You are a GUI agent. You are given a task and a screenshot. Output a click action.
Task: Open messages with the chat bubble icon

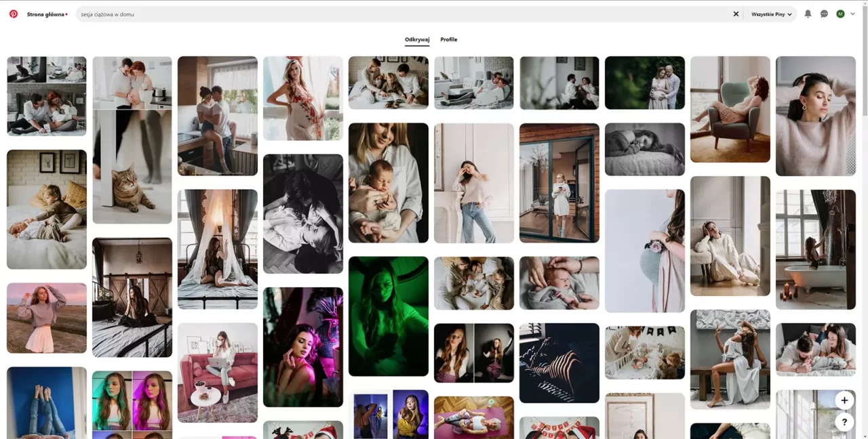(823, 14)
